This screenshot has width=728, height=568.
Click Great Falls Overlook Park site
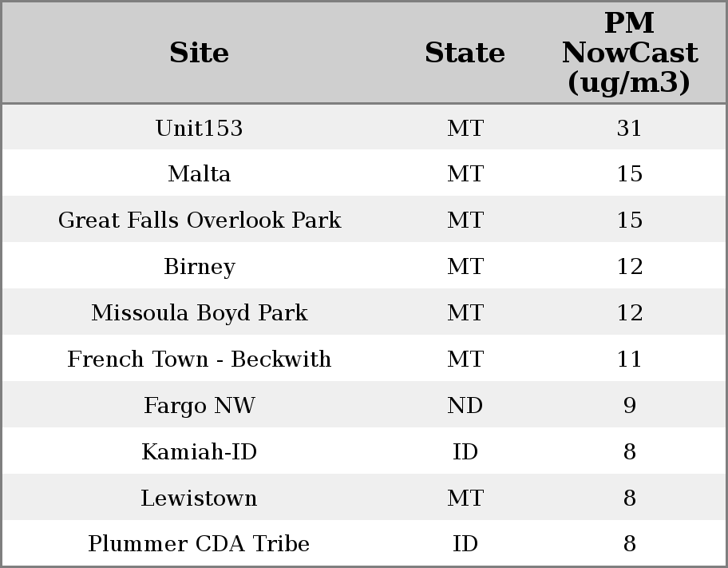pyautogui.click(x=199, y=220)
